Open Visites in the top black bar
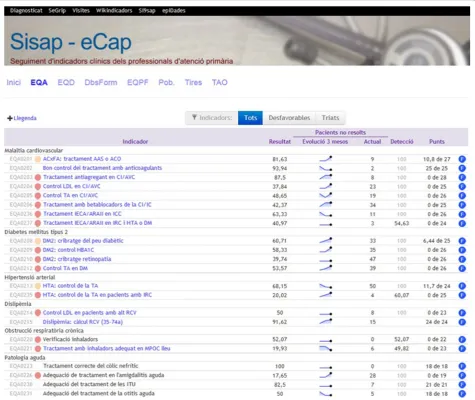 pyautogui.click(x=81, y=11)
